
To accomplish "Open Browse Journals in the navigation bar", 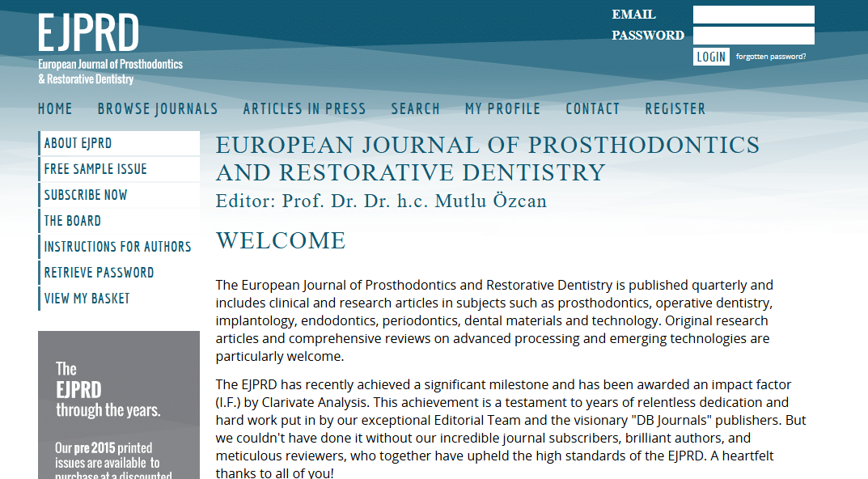I will pyautogui.click(x=158, y=108).
